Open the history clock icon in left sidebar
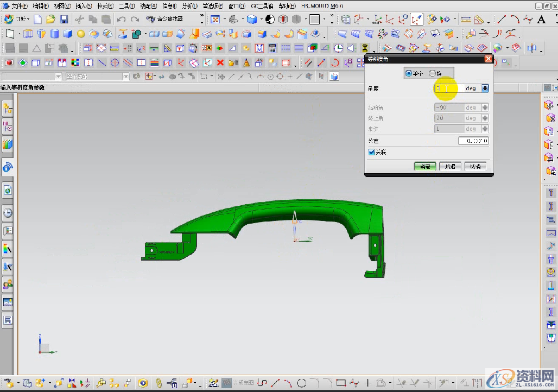558x392 pixels. coord(8,213)
